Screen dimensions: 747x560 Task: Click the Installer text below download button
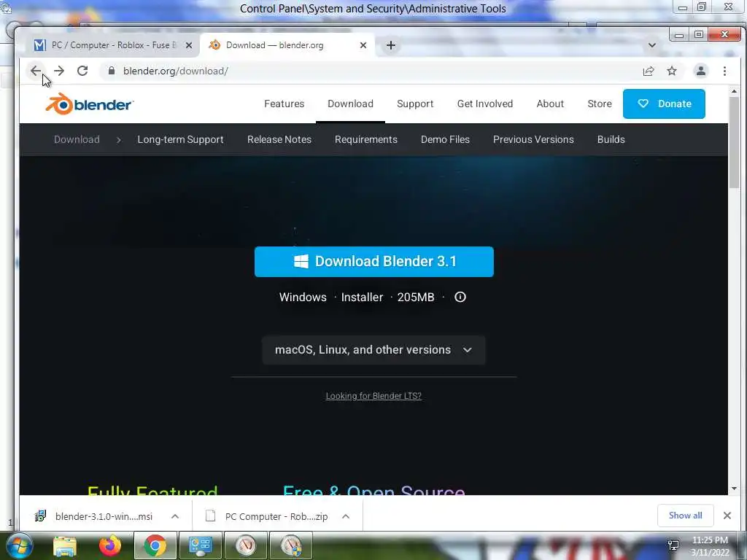[x=362, y=297]
